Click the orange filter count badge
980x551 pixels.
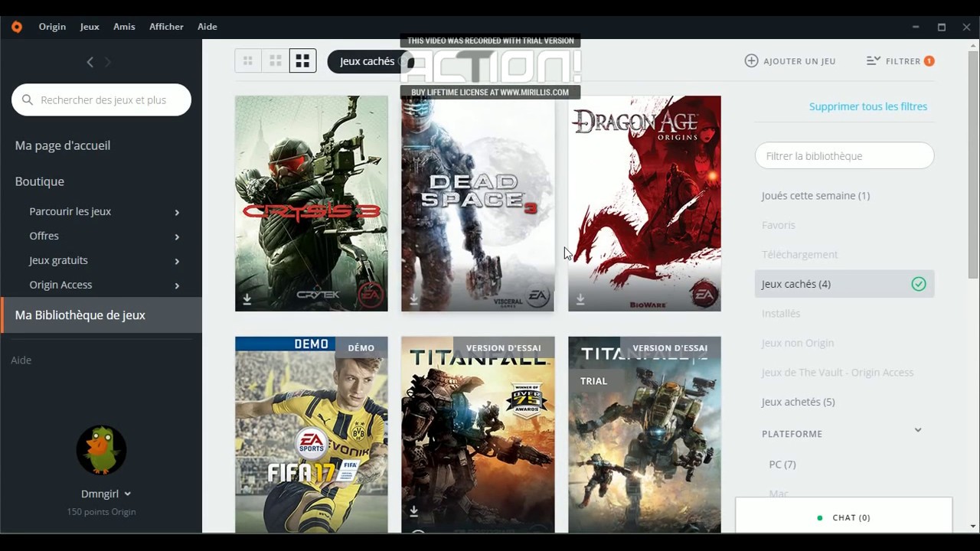pos(929,61)
